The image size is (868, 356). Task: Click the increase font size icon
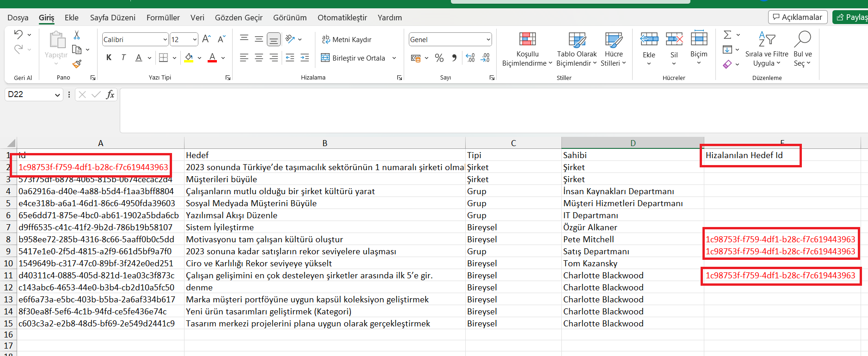[206, 39]
